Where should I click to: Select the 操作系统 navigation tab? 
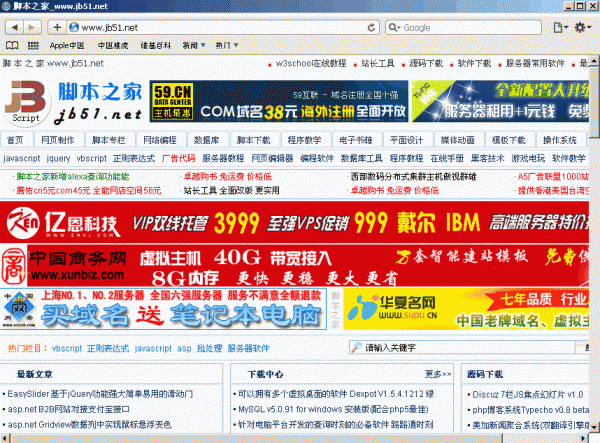pos(559,140)
